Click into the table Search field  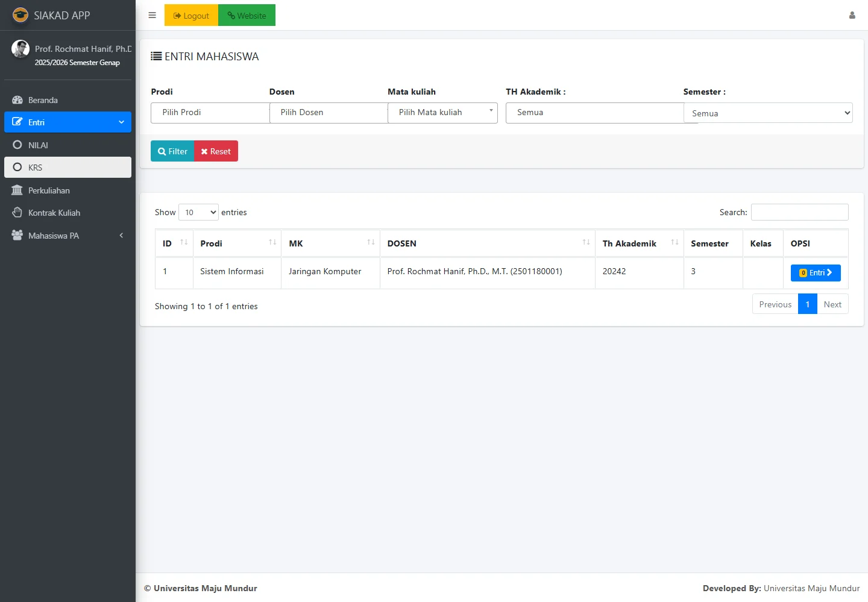pyautogui.click(x=799, y=212)
